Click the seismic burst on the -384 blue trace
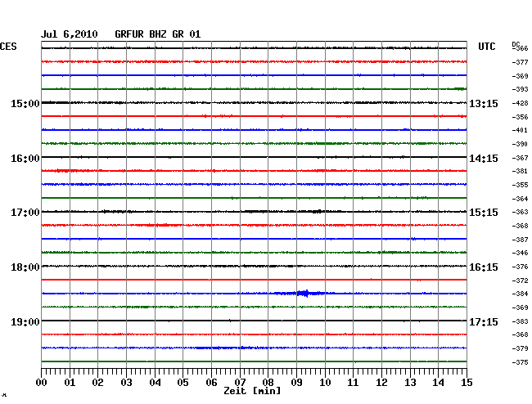The height and width of the screenshot is (404, 532). coord(304,293)
